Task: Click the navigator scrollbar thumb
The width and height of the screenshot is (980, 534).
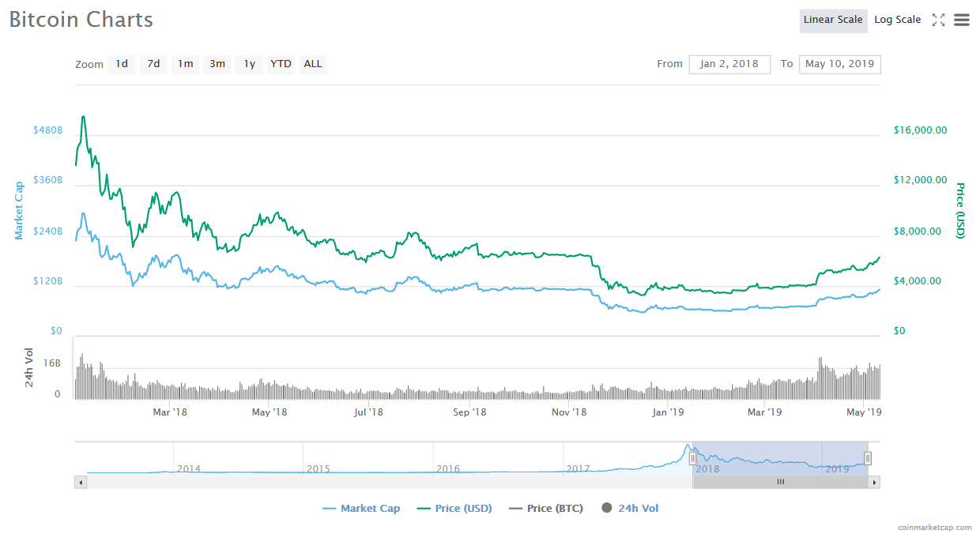Action: 780,482
